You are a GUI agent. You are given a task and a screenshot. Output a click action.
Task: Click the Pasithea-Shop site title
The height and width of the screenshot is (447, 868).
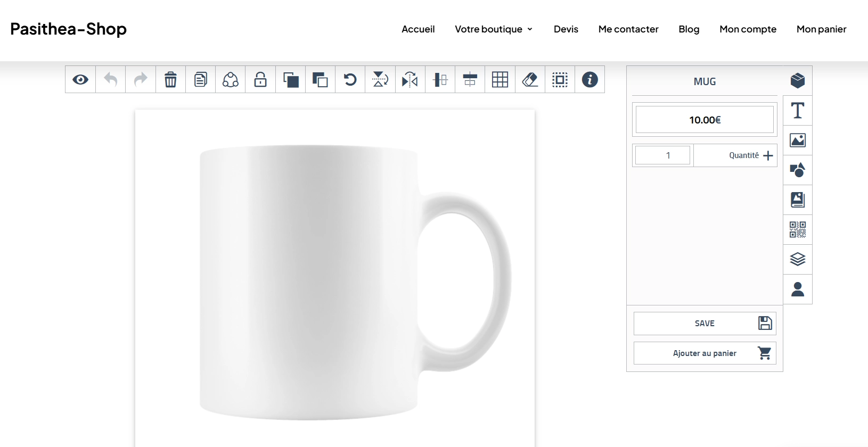pyautogui.click(x=68, y=29)
